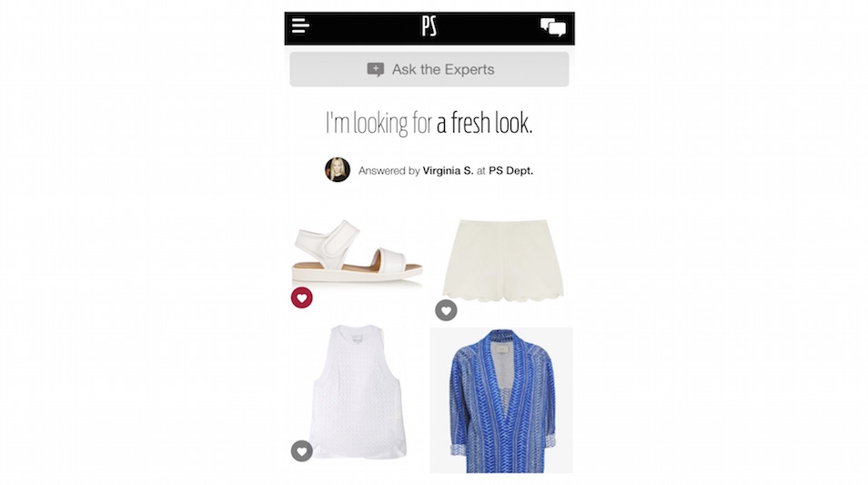Favorite the white tank top heart
Screen dimensions: 868x485
[x=302, y=451]
